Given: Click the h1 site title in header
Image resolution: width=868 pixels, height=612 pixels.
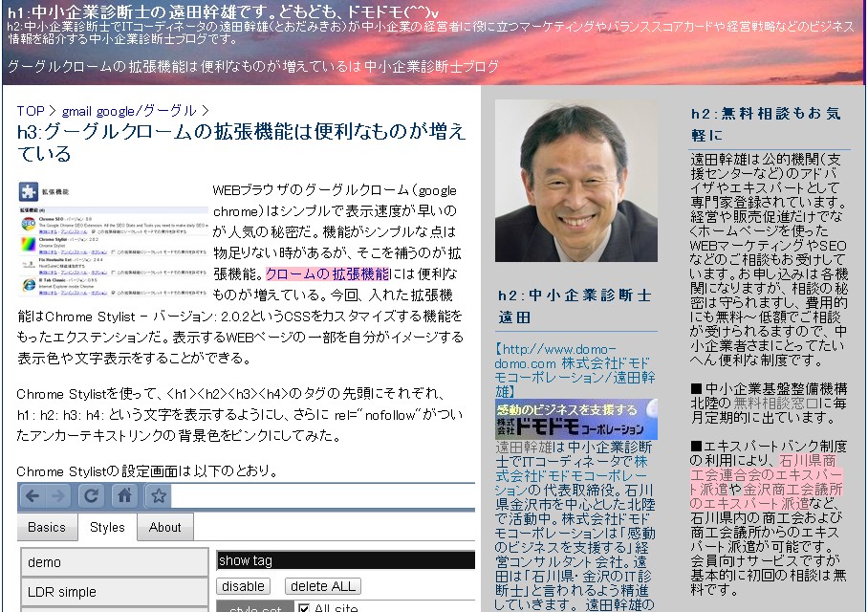Looking at the screenshot, I should pos(223,12).
